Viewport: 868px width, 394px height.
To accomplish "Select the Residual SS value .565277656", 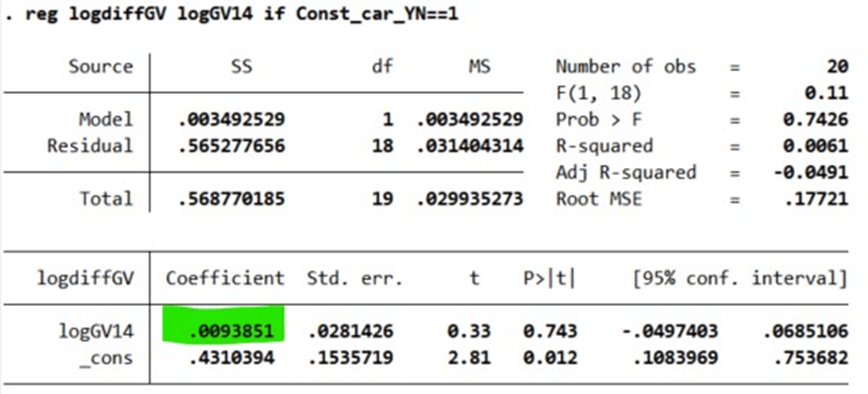I will click(x=232, y=146).
